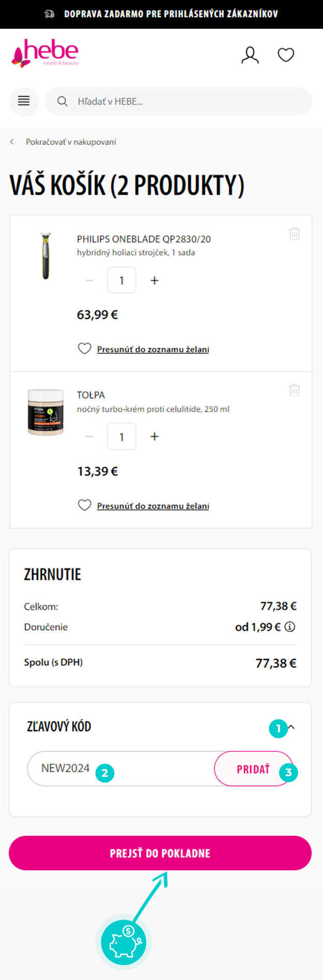Delete Philips OneBlade from cart

[294, 234]
